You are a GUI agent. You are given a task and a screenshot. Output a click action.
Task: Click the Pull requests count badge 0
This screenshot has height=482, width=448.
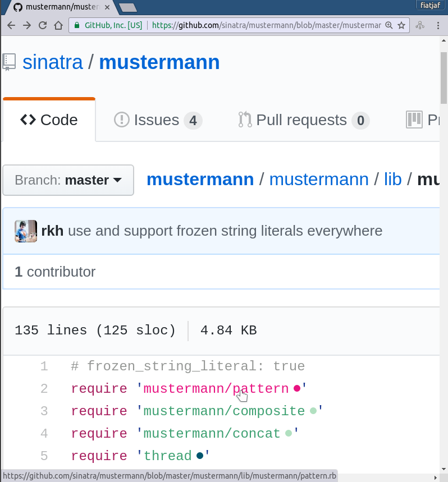point(360,121)
